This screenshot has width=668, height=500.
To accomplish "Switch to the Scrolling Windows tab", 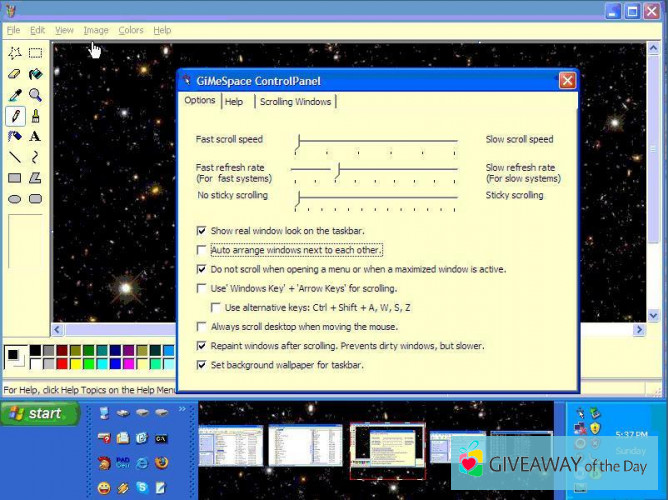I will point(295,102).
